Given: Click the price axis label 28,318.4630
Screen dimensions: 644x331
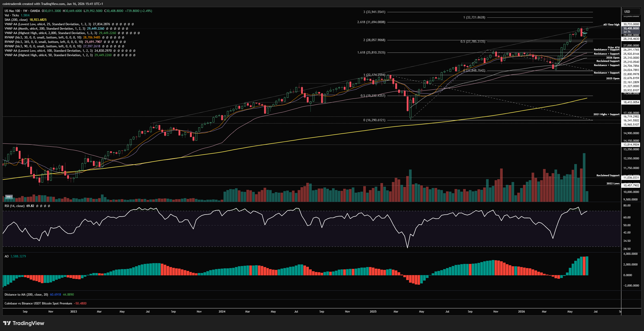Looking at the screenshot, I should point(631,39).
